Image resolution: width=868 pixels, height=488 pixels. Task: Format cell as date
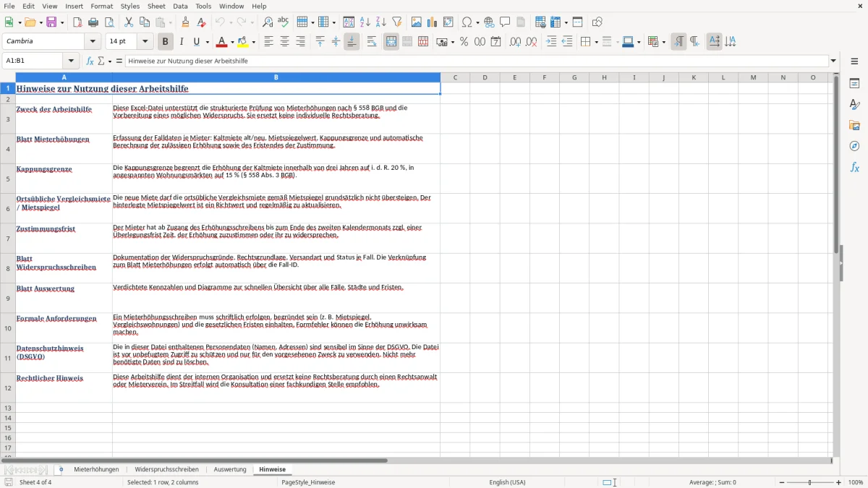pyautogui.click(x=495, y=42)
